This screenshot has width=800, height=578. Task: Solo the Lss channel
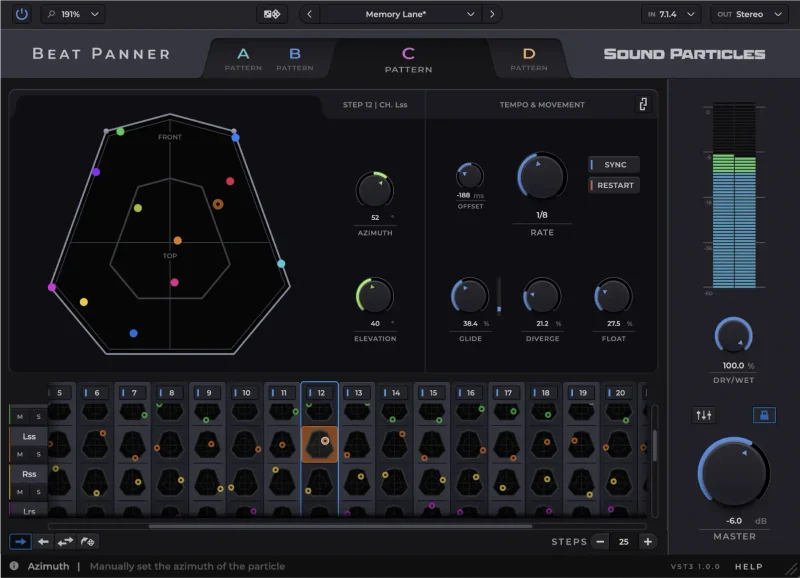(x=38, y=454)
